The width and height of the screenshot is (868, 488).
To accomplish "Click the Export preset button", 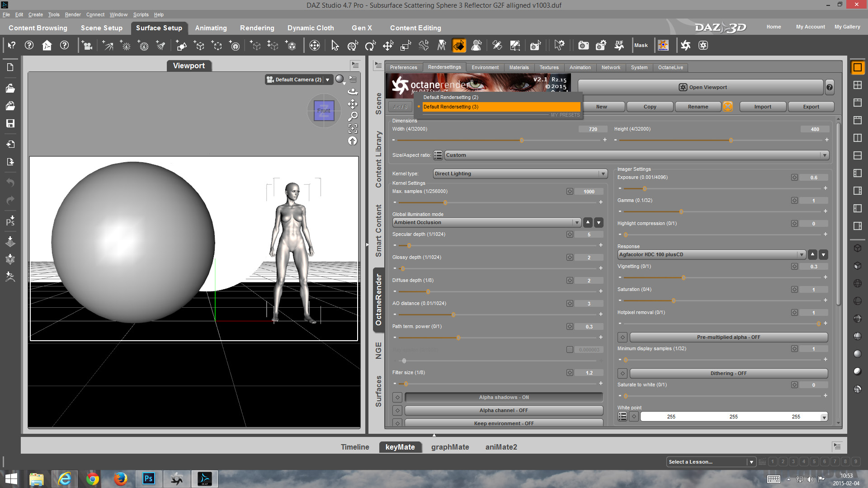I will coord(811,107).
